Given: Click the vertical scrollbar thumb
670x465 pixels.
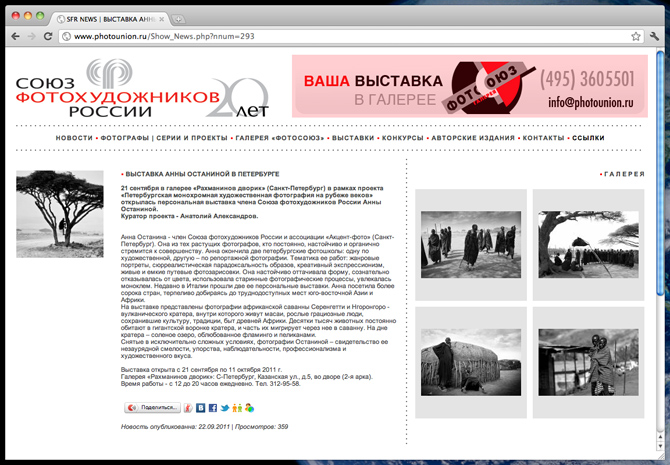Looking at the screenshot, I should [661, 173].
